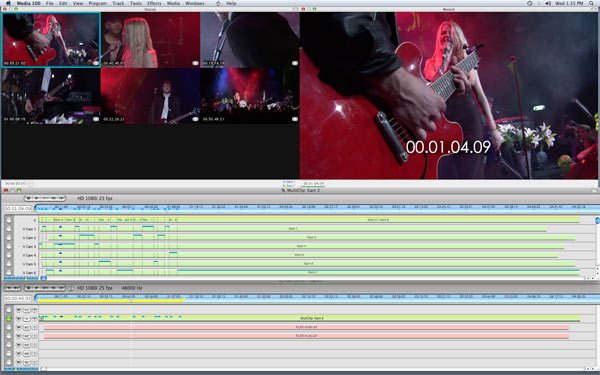Open the dropdown on A1 audio track header

(x=34, y=327)
